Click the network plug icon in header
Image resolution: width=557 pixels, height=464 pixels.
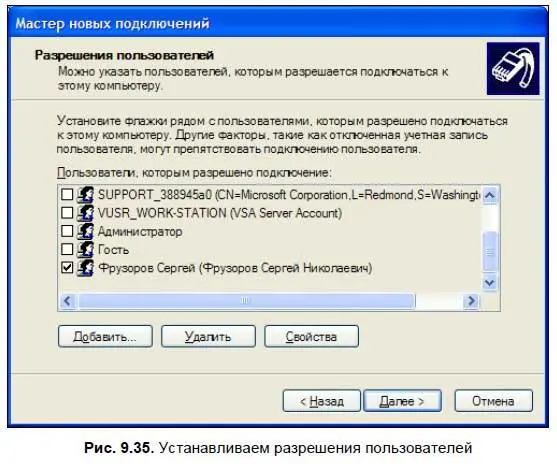(513, 69)
